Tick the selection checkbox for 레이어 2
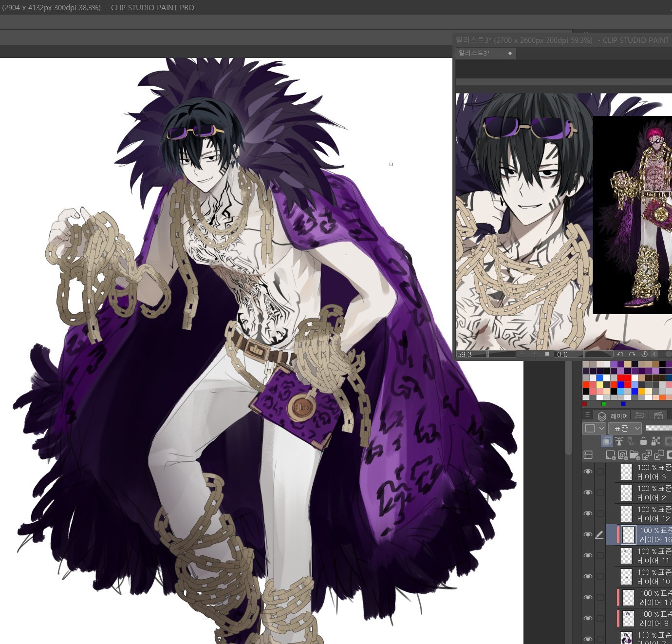672x644 pixels. pos(600,492)
